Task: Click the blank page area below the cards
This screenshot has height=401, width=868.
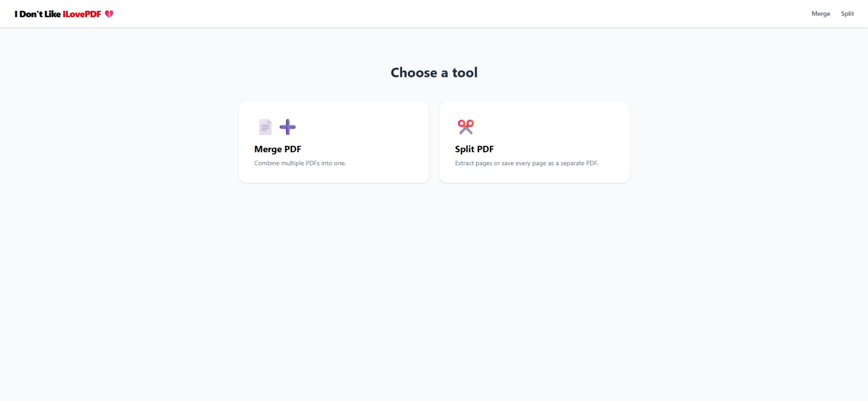Action: (x=434, y=282)
